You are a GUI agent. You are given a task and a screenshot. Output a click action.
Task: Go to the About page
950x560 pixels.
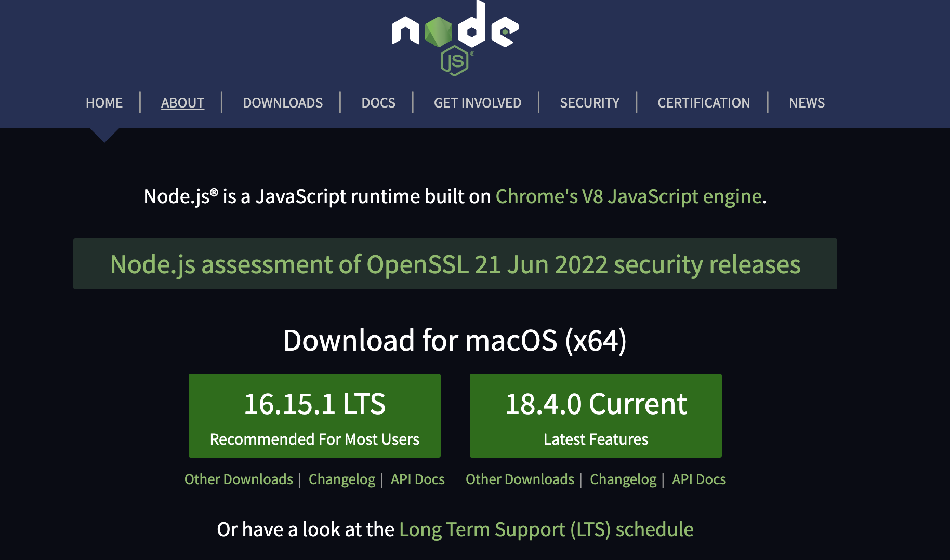[182, 103]
